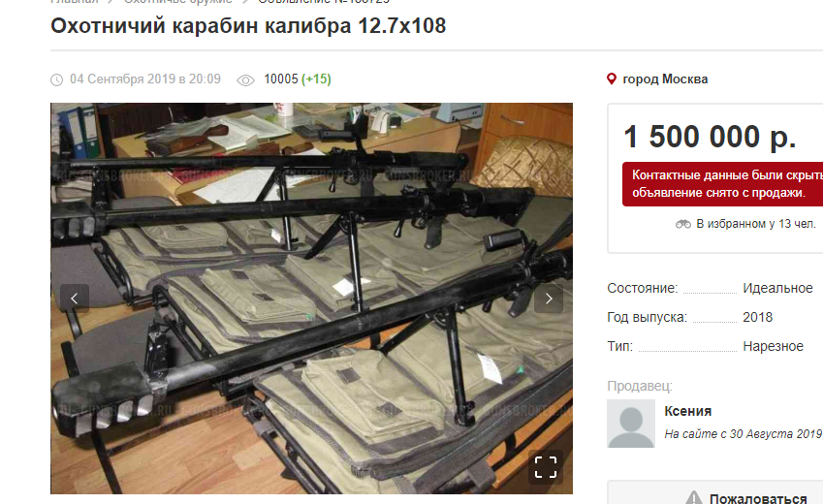Click the eye views counter icon
The height and width of the screenshot is (504, 823).
click(245, 79)
